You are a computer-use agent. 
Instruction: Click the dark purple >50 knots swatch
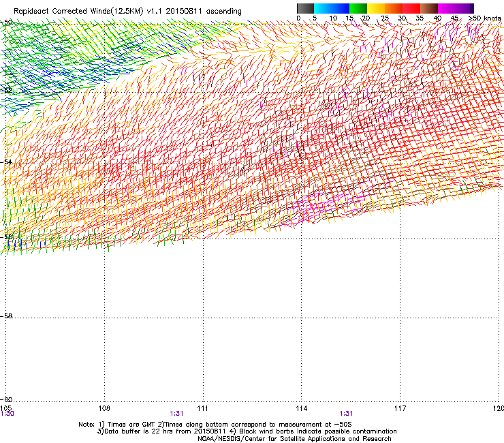click(471, 8)
